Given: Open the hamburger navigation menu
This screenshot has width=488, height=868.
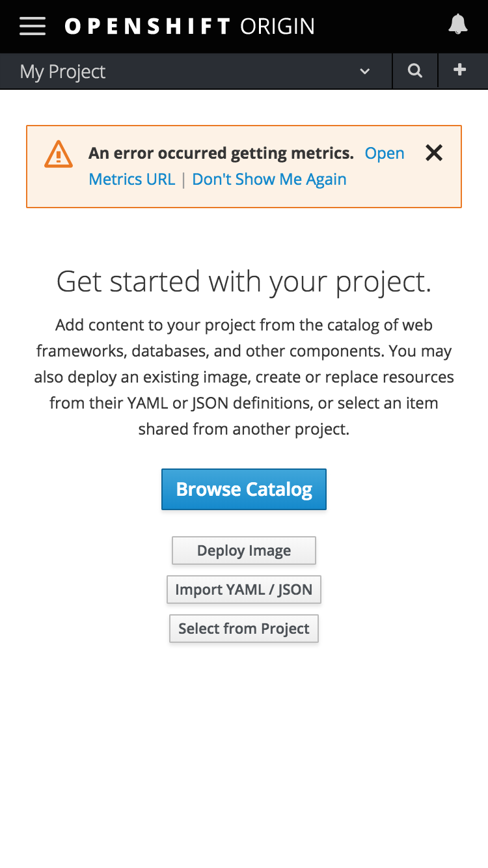Looking at the screenshot, I should click(x=33, y=26).
